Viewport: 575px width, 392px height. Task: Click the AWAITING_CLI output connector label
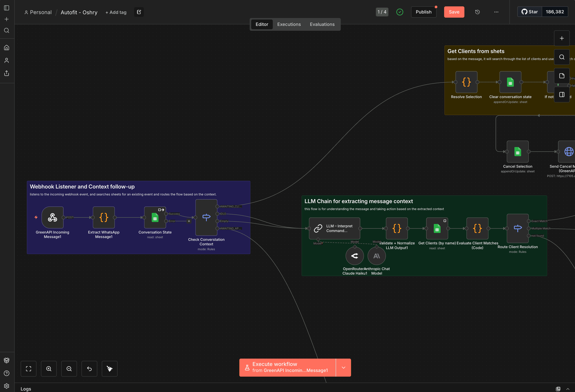tap(230, 206)
